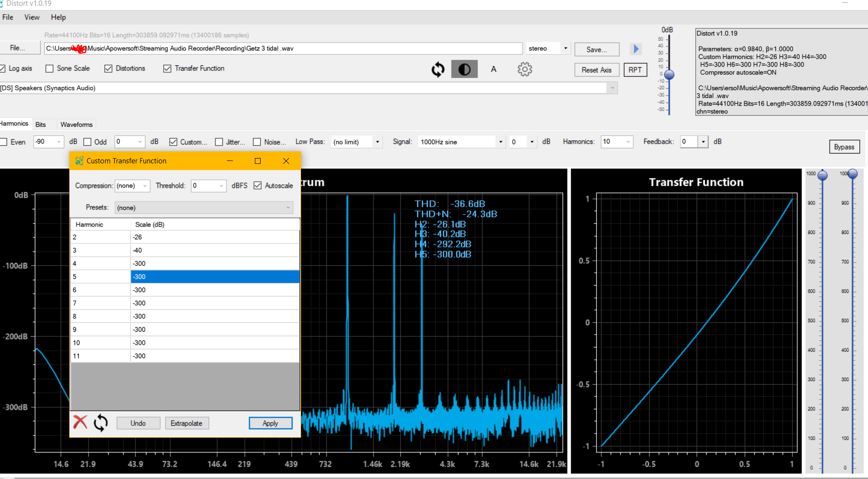Select harmonic 5 highlighted scale cell
The height and width of the screenshot is (479, 868).
pyautogui.click(x=215, y=277)
